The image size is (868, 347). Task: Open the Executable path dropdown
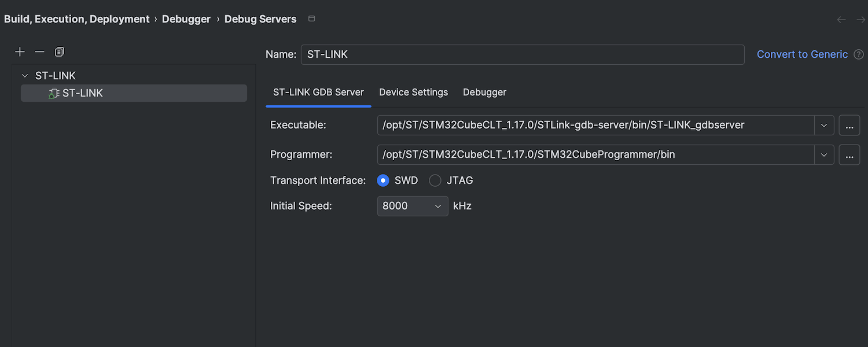tap(824, 125)
